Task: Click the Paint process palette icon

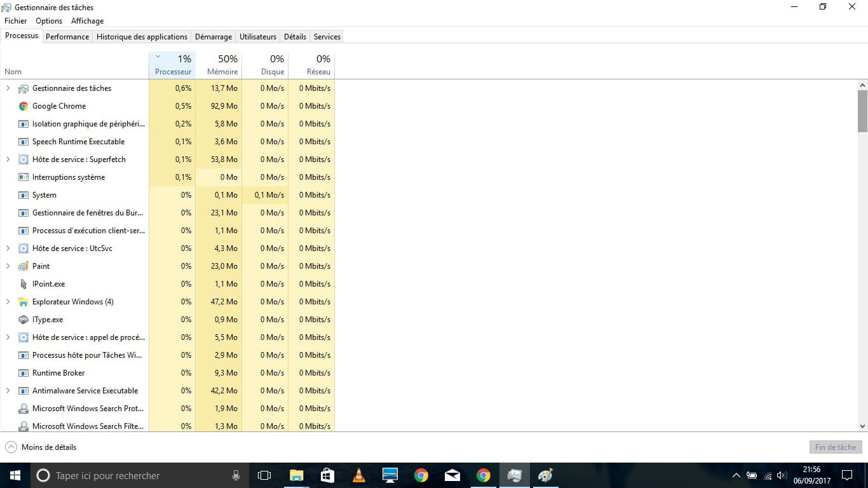Action: pos(24,266)
